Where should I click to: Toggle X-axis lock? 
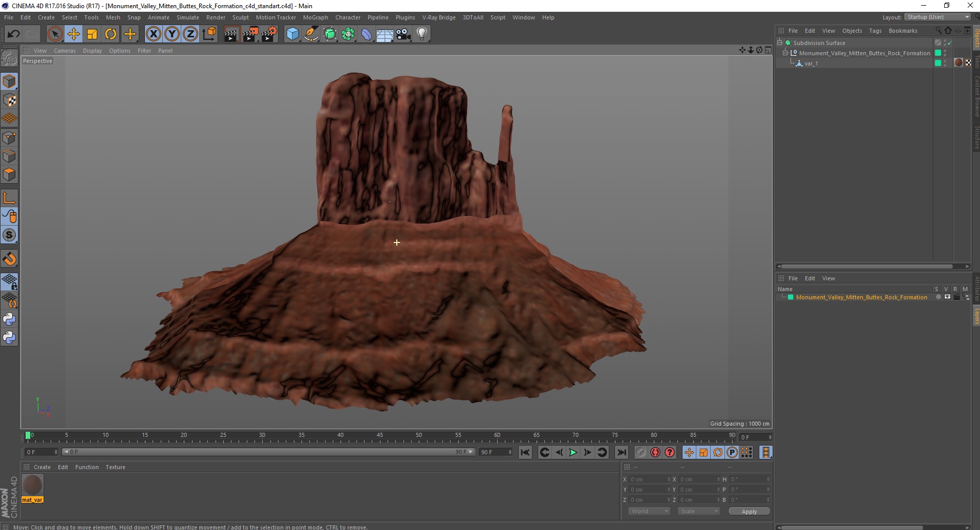click(153, 34)
